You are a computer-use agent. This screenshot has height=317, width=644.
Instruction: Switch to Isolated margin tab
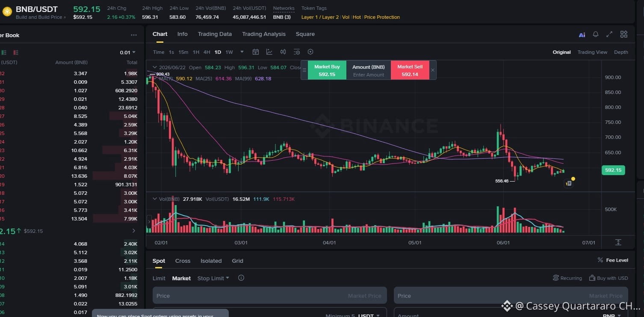(211, 261)
